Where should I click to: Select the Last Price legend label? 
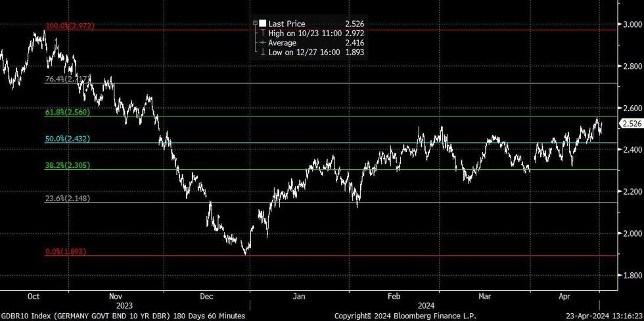[287, 24]
